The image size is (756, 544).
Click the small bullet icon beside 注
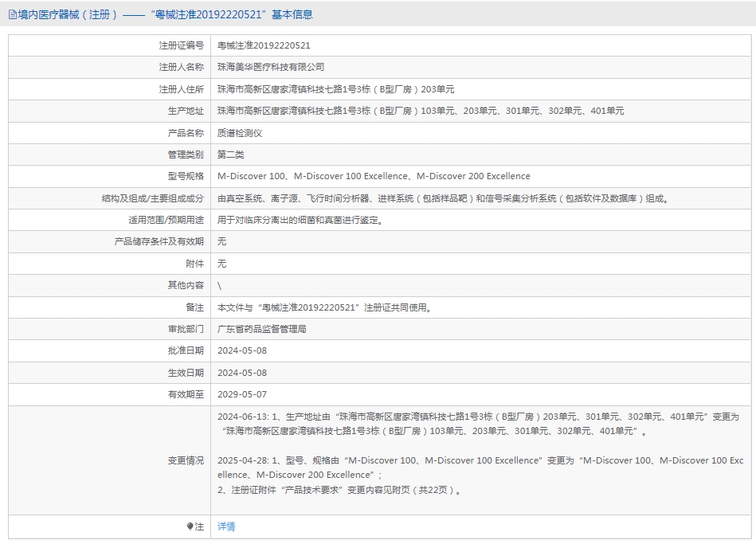tap(190, 526)
